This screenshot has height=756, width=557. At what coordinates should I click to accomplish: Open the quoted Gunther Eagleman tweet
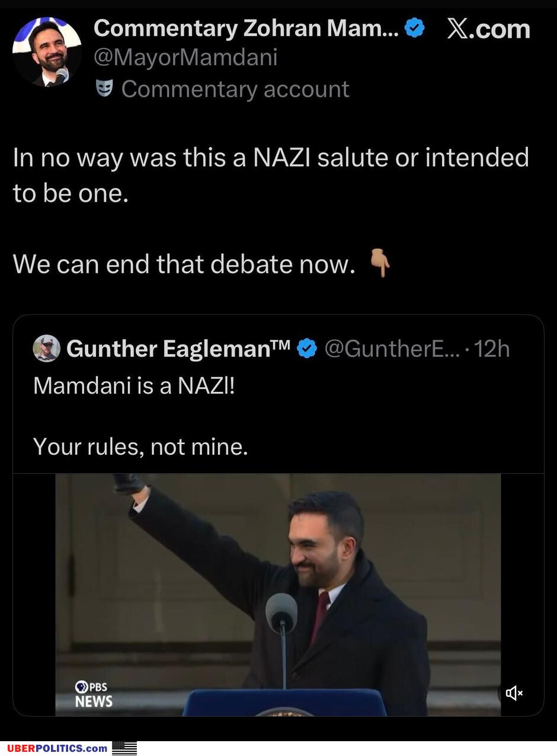point(278,416)
